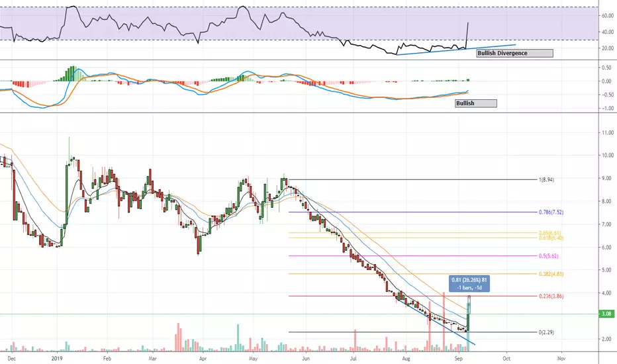This screenshot has height=364, width=617.
Task: Click the Apr label on time axis
Action: point(203,359)
